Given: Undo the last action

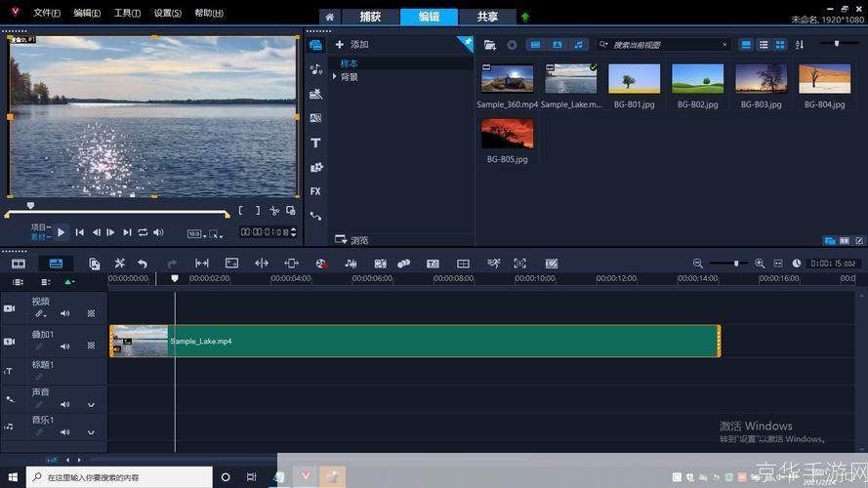Looking at the screenshot, I should (x=143, y=264).
